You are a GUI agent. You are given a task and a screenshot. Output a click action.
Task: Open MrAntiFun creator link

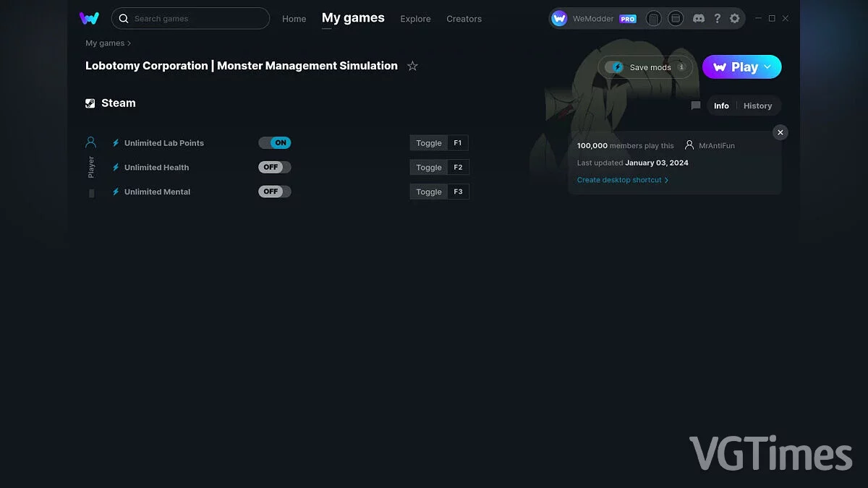click(717, 145)
